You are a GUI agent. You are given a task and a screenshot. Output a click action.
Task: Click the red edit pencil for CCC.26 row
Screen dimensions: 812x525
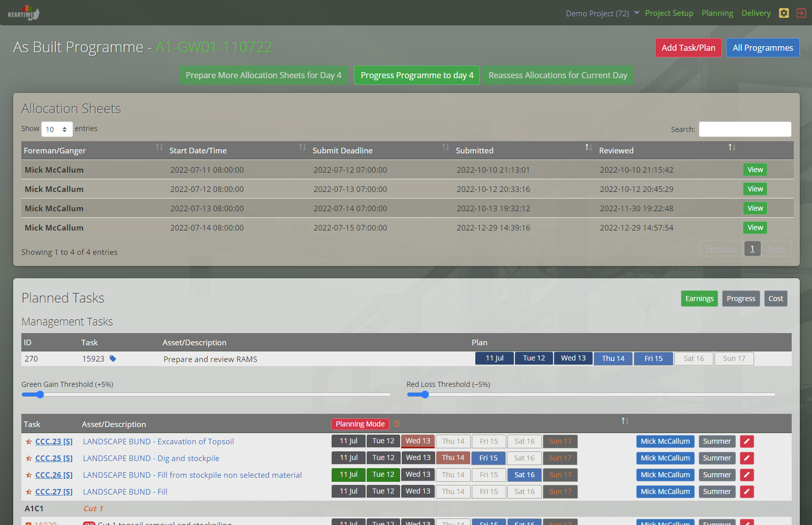pyautogui.click(x=746, y=475)
